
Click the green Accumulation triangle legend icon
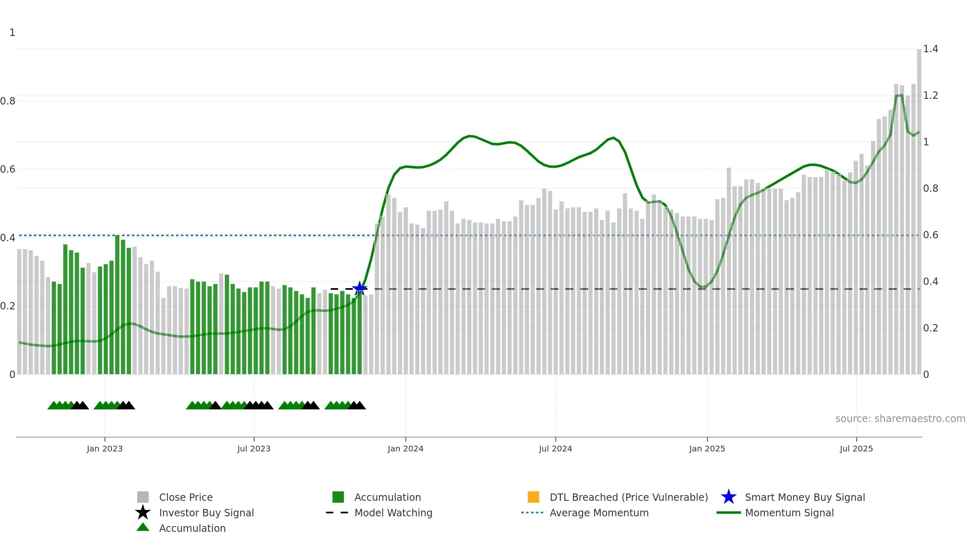pyautogui.click(x=143, y=527)
